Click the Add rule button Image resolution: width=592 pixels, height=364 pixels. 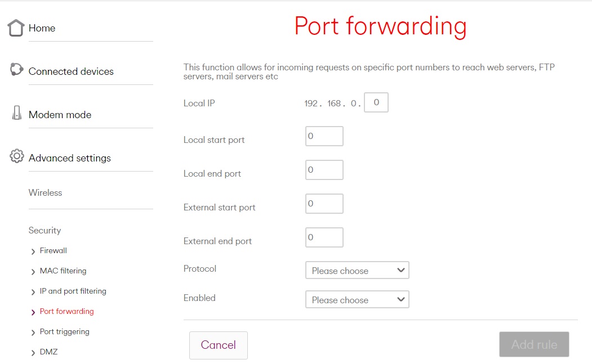click(534, 344)
